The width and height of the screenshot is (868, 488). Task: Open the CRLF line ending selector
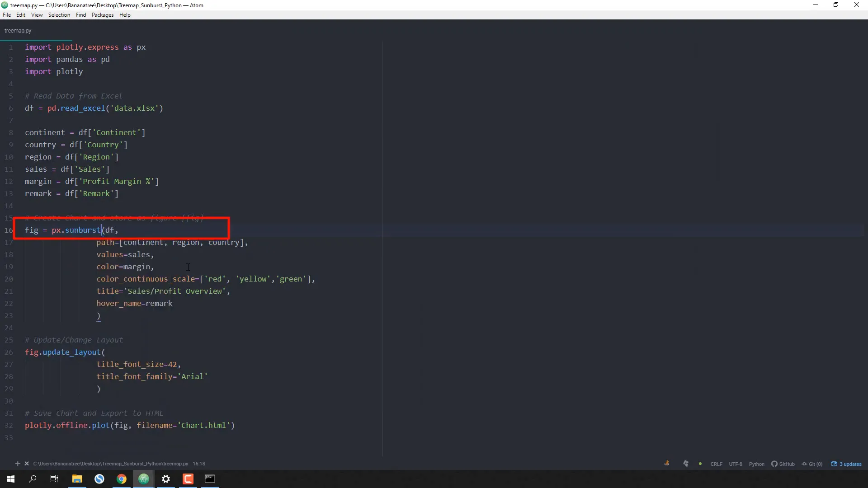[716, 464]
